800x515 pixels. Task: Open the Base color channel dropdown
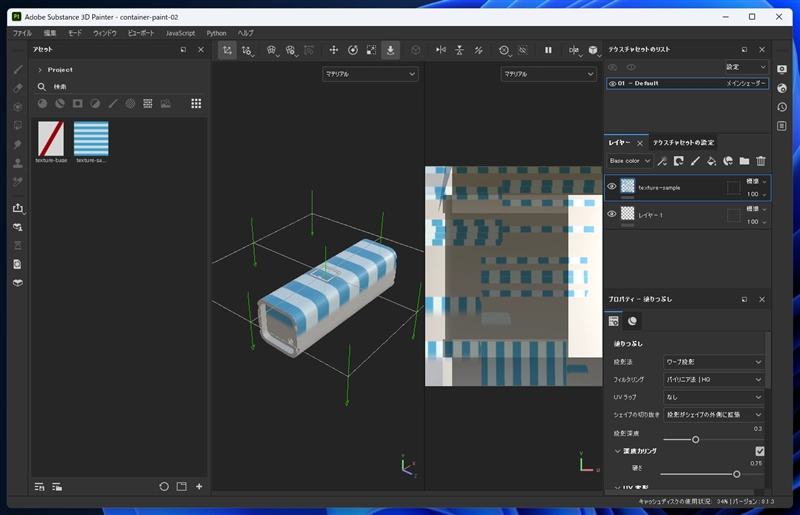630,161
